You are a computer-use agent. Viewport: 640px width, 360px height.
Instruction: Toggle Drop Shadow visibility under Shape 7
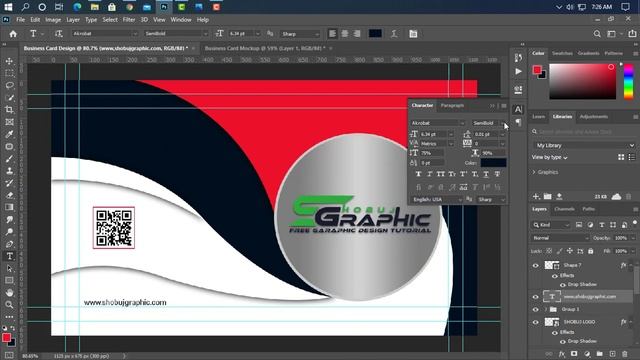click(x=563, y=285)
